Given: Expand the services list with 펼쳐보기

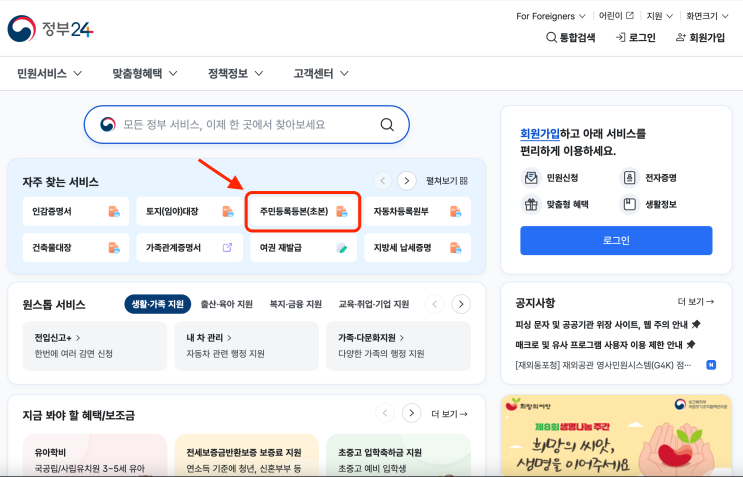Looking at the screenshot, I should [447, 181].
